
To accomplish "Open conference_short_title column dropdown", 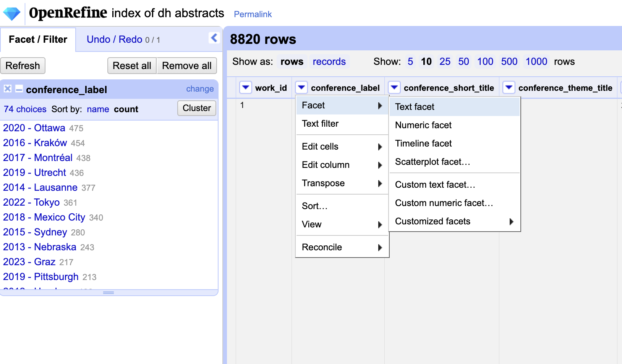I will tap(394, 88).
